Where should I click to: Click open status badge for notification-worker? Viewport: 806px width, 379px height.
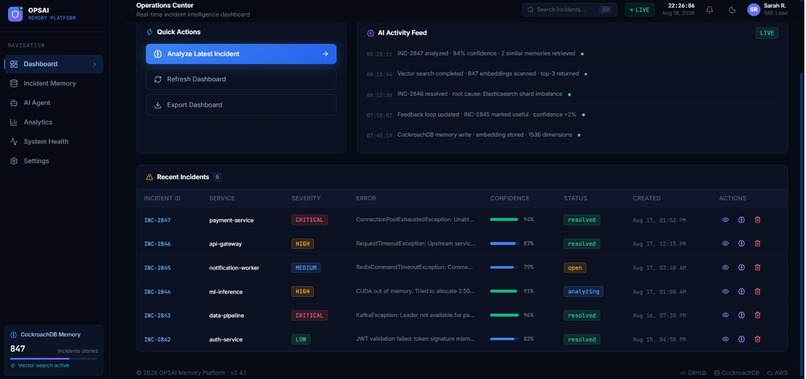pyautogui.click(x=575, y=267)
